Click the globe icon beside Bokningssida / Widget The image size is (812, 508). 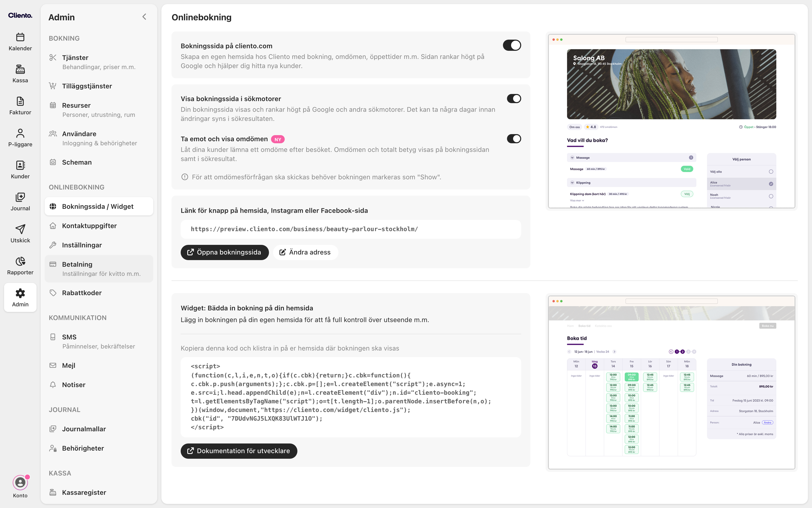53,206
